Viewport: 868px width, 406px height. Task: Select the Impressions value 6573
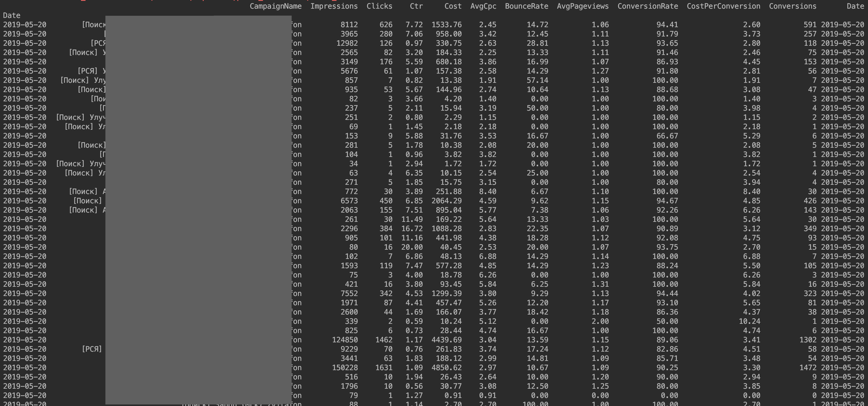tap(349, 201)
